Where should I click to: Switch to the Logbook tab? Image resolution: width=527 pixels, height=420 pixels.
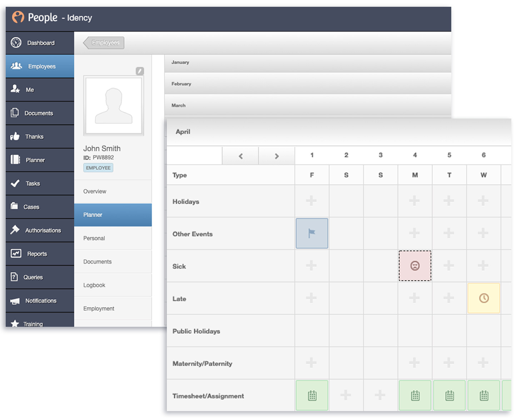point(94,285)
